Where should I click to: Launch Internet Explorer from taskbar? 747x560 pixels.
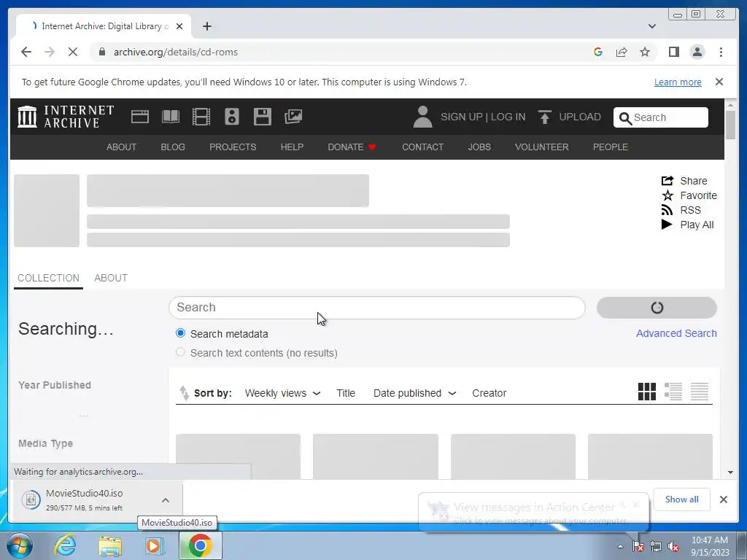click(x=65, y=545)
